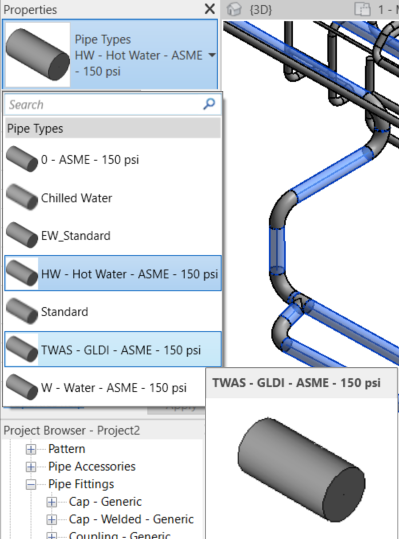The height and width of the screenshot is (539, 399).
Task: Click the search magnifier icon
Action: pos(209,104)
